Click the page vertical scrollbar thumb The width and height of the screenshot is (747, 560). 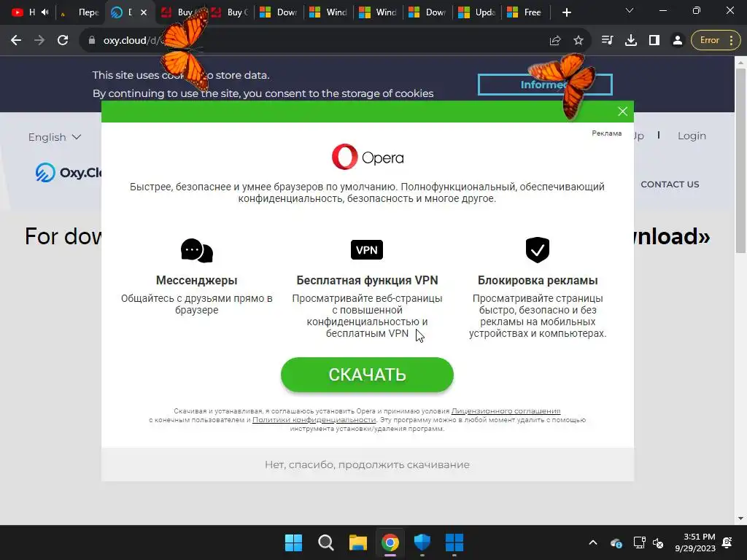coord(740,160)
